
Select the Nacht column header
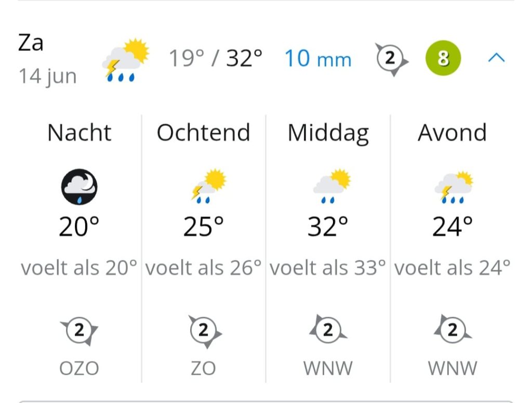pyautogui.click(x=79, y=133)
